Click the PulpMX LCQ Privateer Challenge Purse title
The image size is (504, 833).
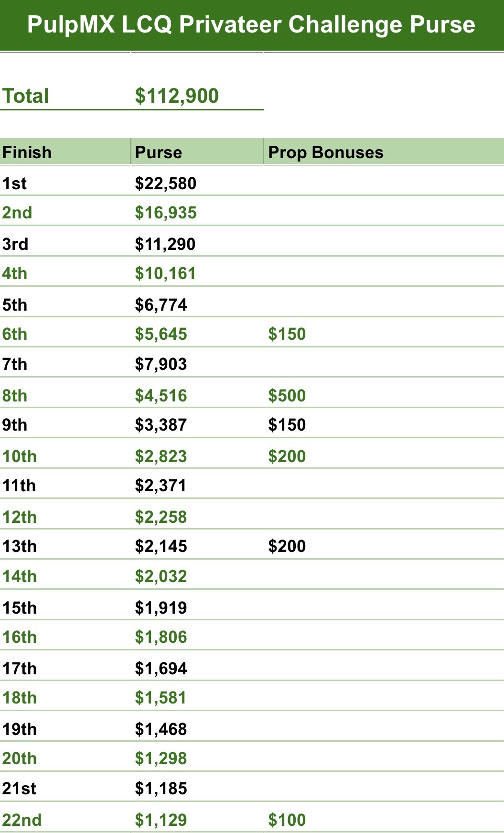pyautogui.click(x=251, y=25)
